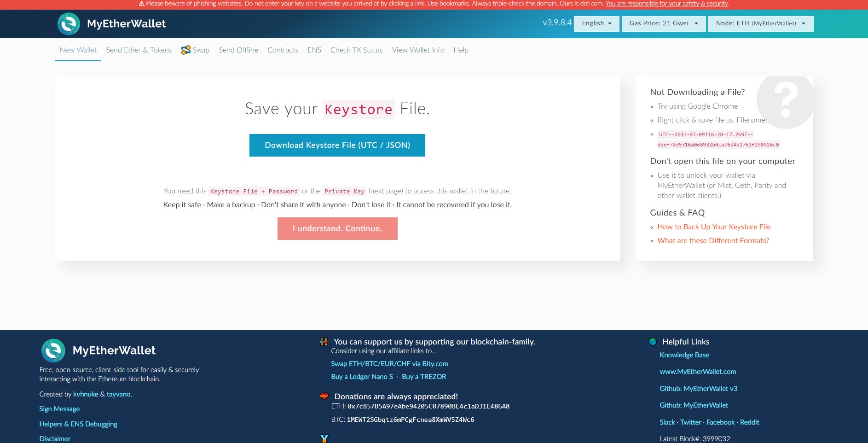Click the Try using Google Chrome tip
This screenshot has width=868, height=443.
(x=698, y=106)
